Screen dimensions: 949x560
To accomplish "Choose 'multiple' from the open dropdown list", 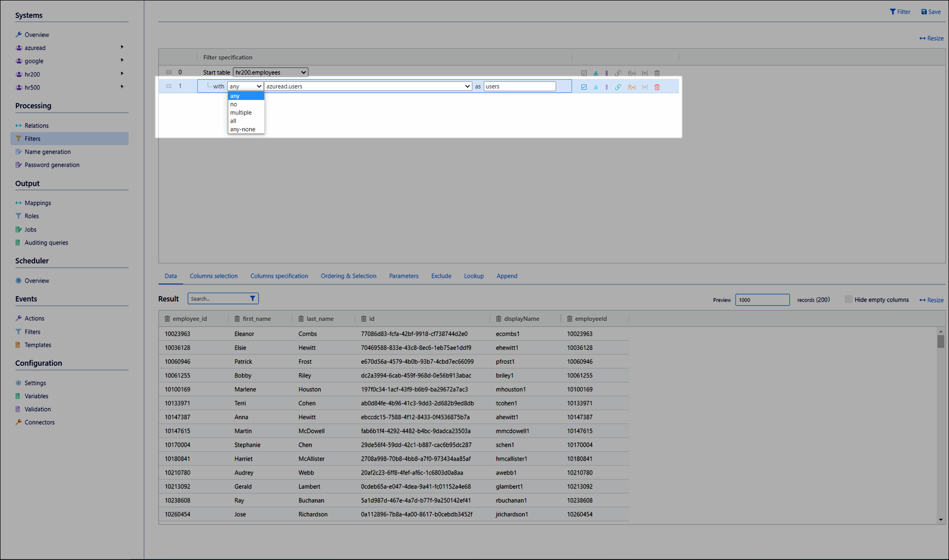I will click(241, 113).
